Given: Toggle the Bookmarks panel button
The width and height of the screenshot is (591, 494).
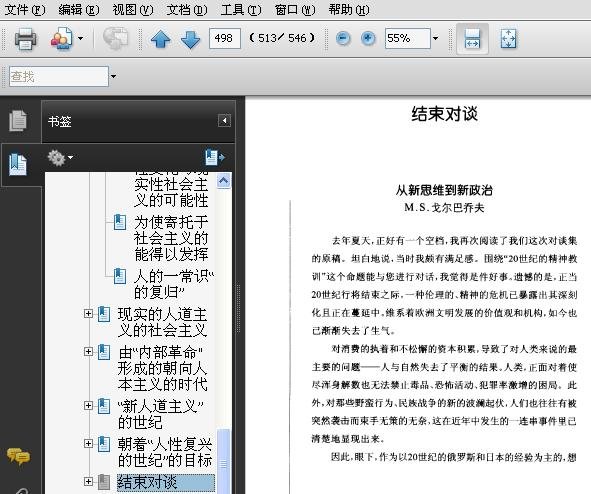Looking at the screenshot, I should [x=18, y=164].
